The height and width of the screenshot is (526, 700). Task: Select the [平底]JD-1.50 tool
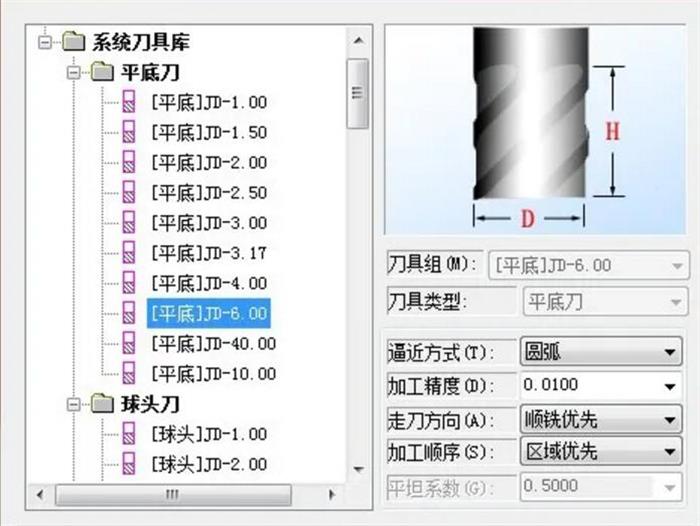(209, 133)
